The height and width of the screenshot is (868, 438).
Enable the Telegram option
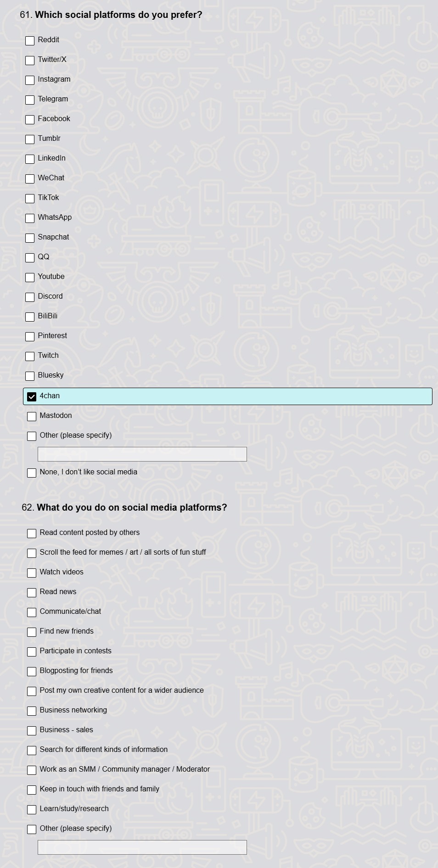tap(30, 100)
